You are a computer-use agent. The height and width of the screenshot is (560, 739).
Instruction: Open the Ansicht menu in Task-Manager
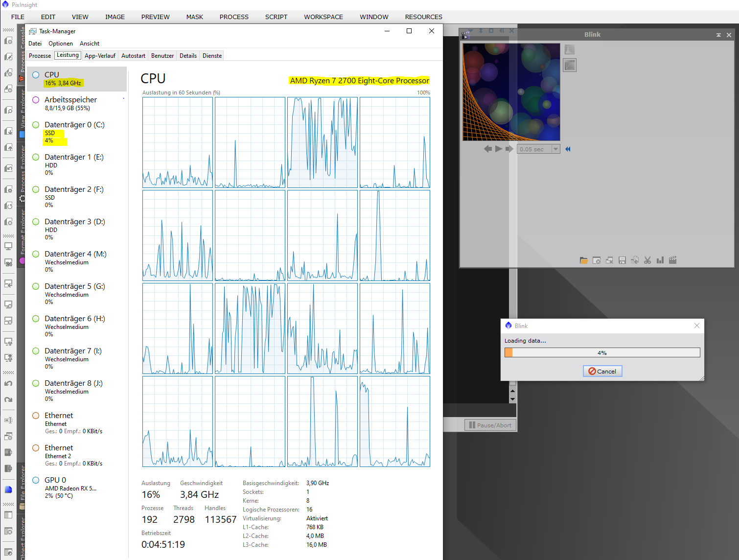click(x=90, y=44)
